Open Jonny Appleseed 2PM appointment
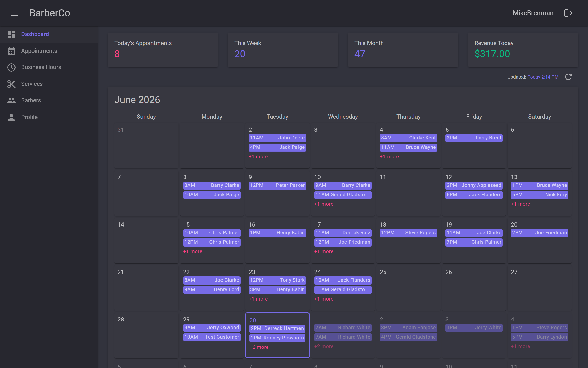 [474, 185]
